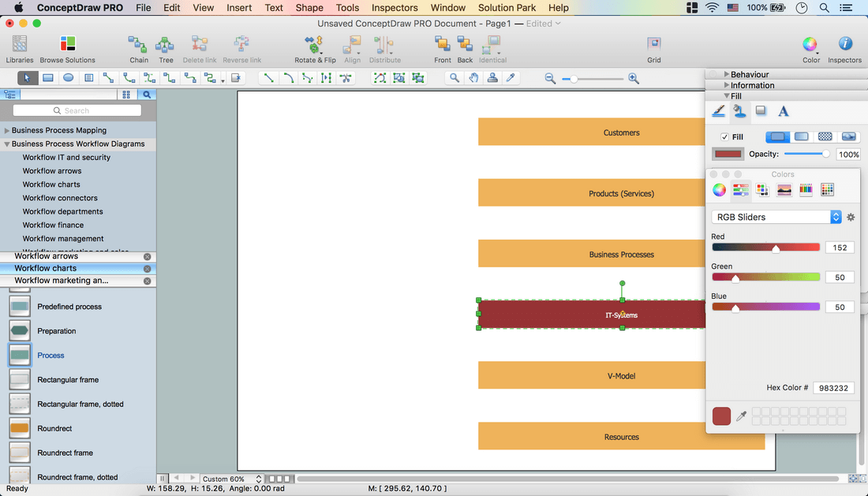Open the Edited document title dropdown
868x496 pixels.
[x=543, y=23]
